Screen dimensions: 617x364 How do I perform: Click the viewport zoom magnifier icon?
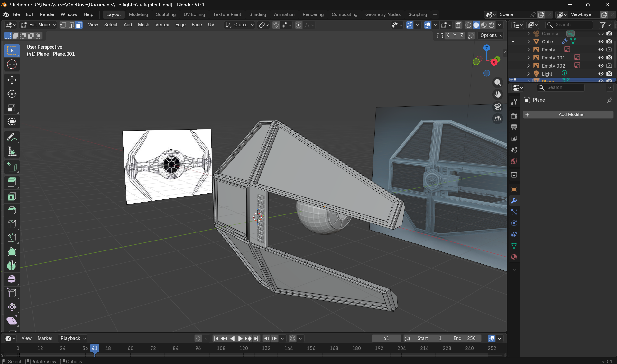point(498,83)
